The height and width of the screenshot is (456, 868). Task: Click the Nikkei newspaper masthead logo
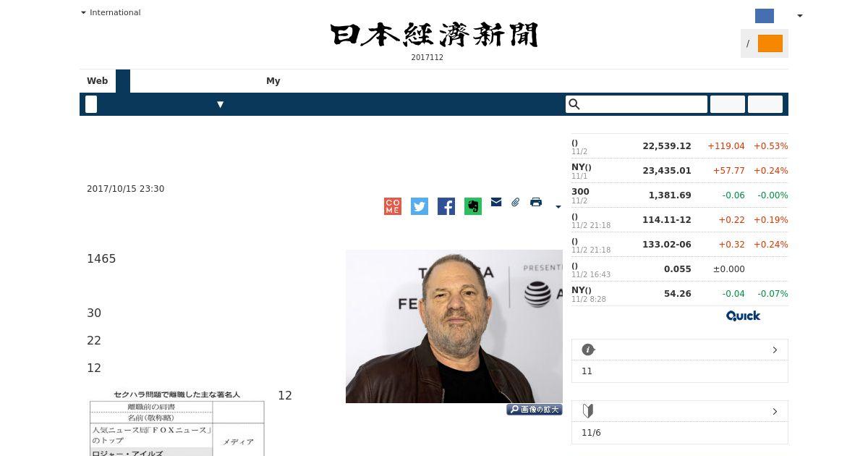(x=434, y=35)
